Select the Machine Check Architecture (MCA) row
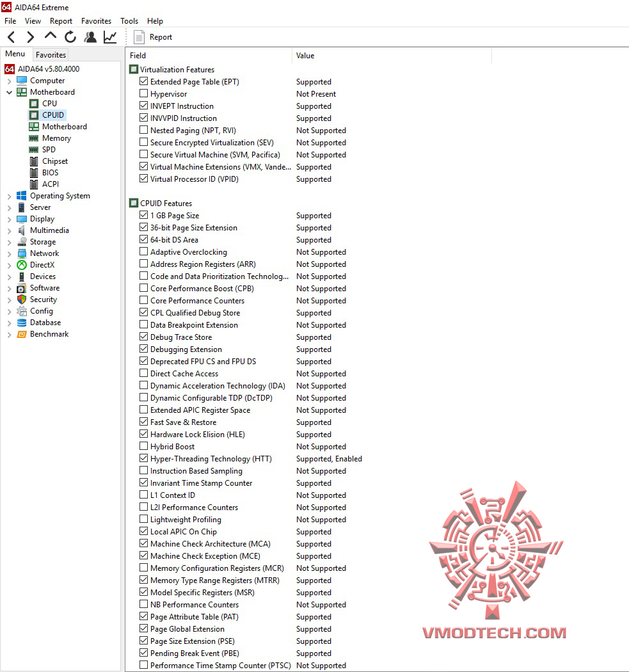Viewport: 629px width, 672px height. tap(211, 544)
